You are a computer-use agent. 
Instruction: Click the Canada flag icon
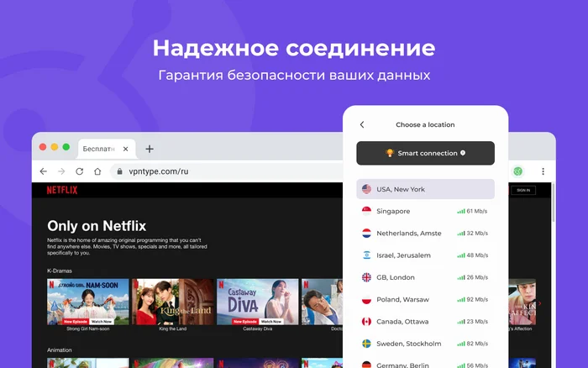pos(366,322)
